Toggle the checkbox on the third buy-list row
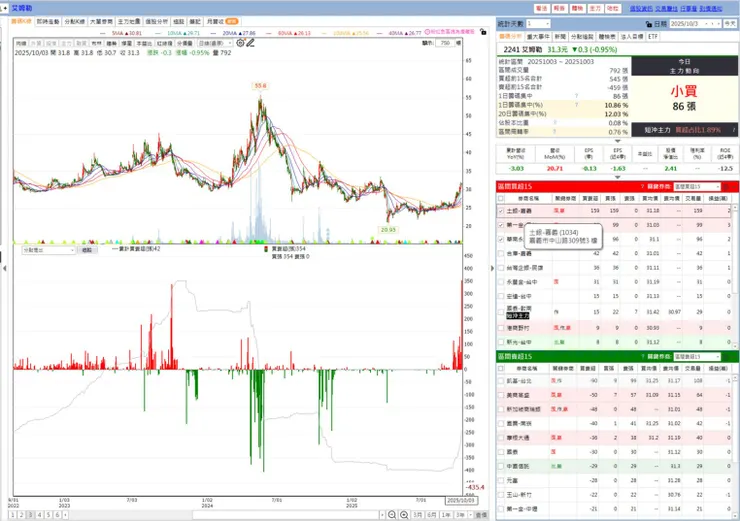Screen dimensions: 740x521 pyautogui.click(x=501, y=239)
